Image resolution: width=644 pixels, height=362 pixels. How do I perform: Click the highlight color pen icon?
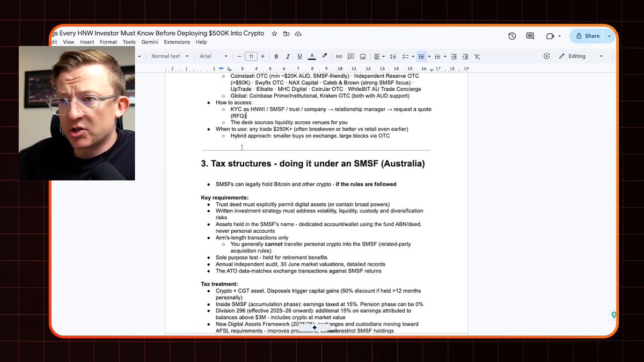(324, 56)
